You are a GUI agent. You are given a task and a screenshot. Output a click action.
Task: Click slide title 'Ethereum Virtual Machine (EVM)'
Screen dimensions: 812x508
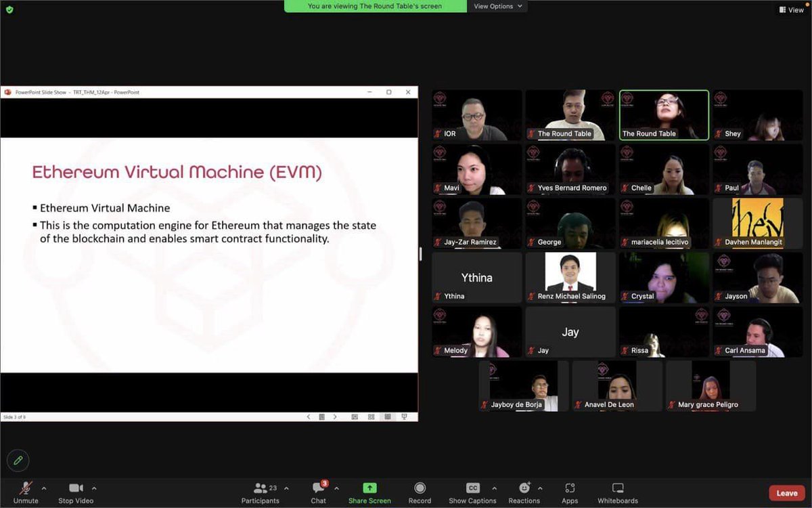pos(177,172)
